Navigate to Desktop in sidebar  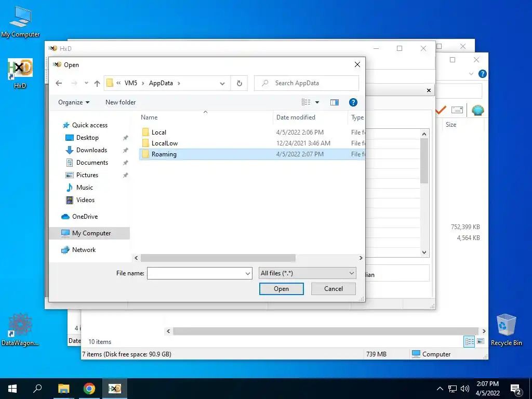tap(87, 137)
